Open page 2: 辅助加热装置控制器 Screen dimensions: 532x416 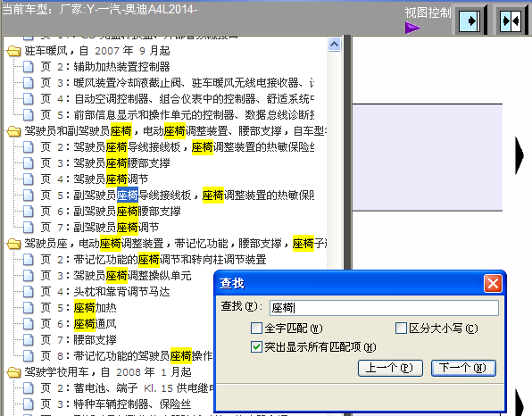(x=105, y=67)
